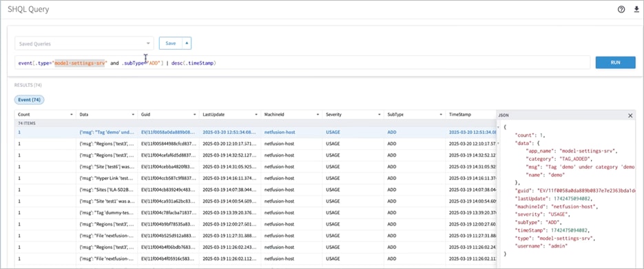The width and height of the screenshot is (644, 269).
Task: Open the Guid column filter arrow
Action: pyautogui.click(x=195, y=114)
